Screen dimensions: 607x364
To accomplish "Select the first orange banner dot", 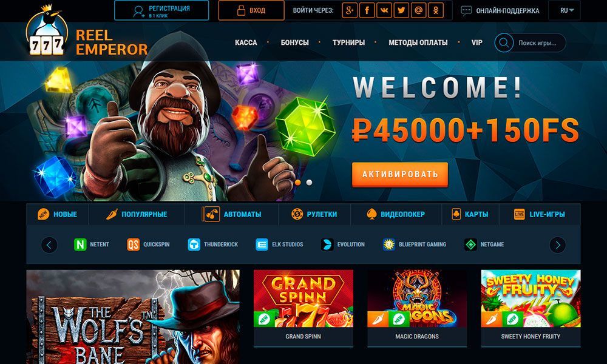I will pos(297,182).
